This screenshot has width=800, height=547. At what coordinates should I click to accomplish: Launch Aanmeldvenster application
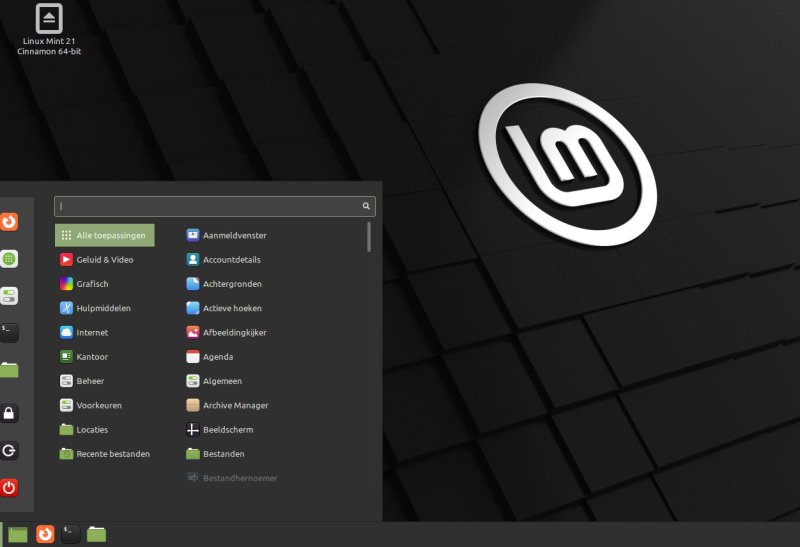coord(234,235)
